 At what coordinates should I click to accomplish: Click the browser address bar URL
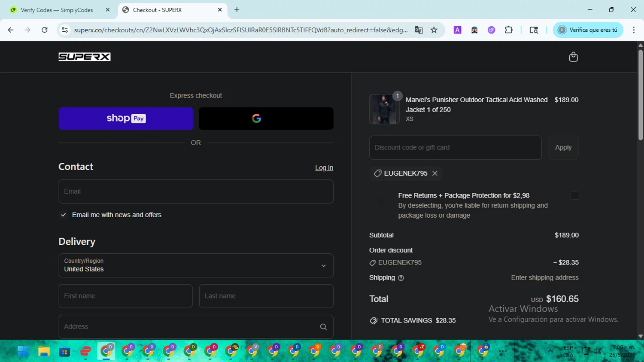[241, 30]
